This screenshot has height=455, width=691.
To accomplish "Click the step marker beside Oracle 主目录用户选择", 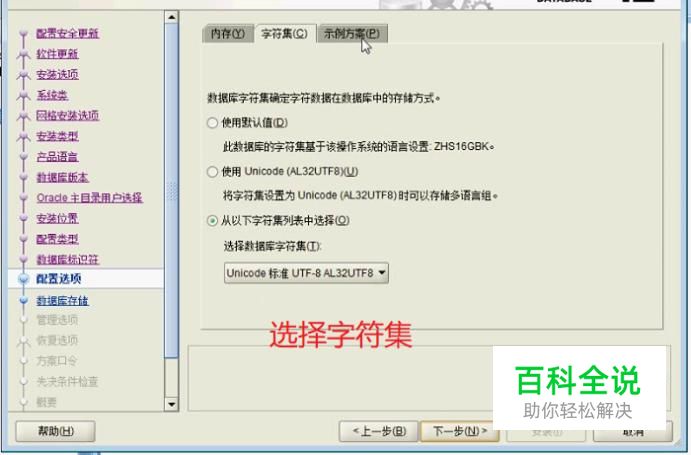I will pyautogui.click(x=23, y=198).
